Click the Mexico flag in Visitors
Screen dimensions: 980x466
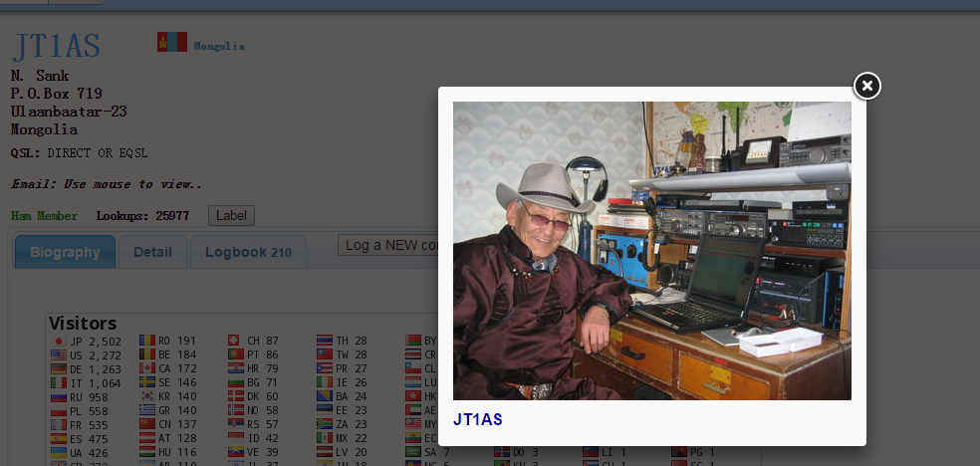(325, 438)
